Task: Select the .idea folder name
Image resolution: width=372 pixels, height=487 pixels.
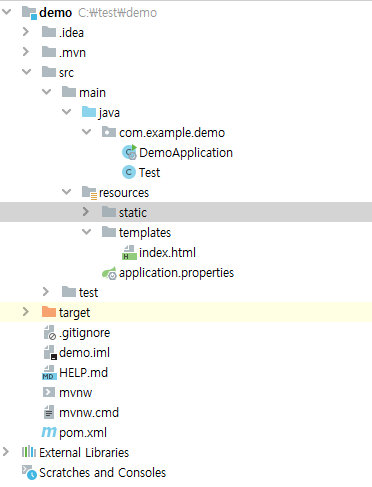Action: point(71,33)
